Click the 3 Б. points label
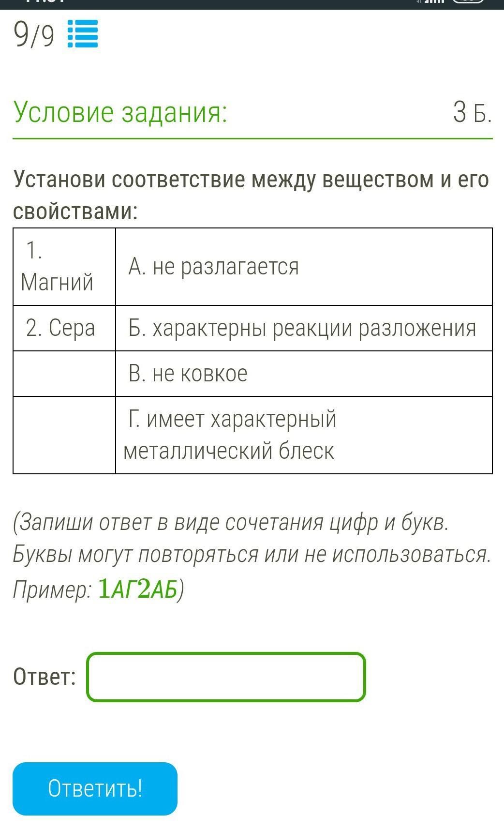Image resolution: width=504 pixels, height=831 pixels. (x=472, y=112)
